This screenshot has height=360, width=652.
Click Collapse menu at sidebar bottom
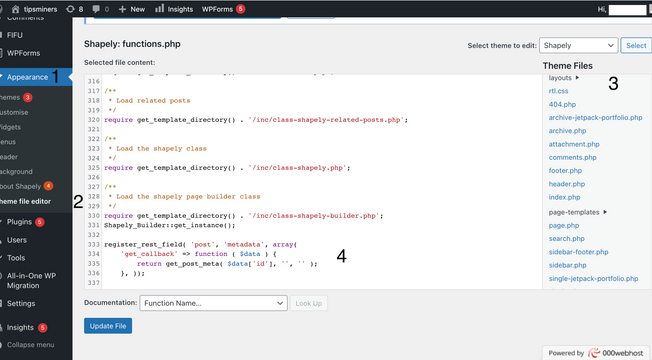30,345
